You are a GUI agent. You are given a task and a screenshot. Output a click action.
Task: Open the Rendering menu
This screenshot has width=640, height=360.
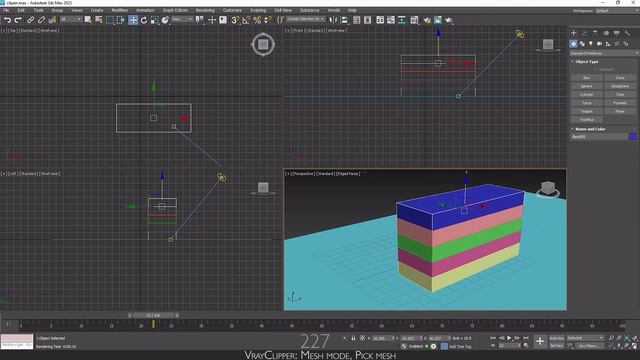205,10
